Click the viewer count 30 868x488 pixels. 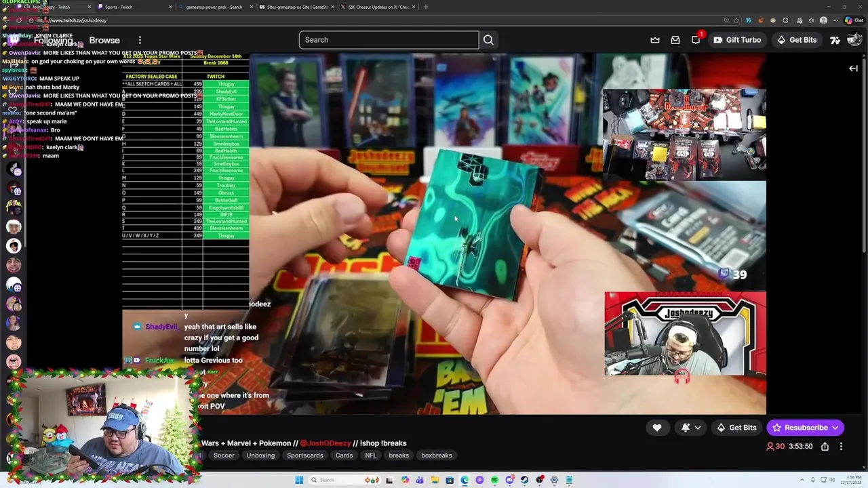pos(775,447)
